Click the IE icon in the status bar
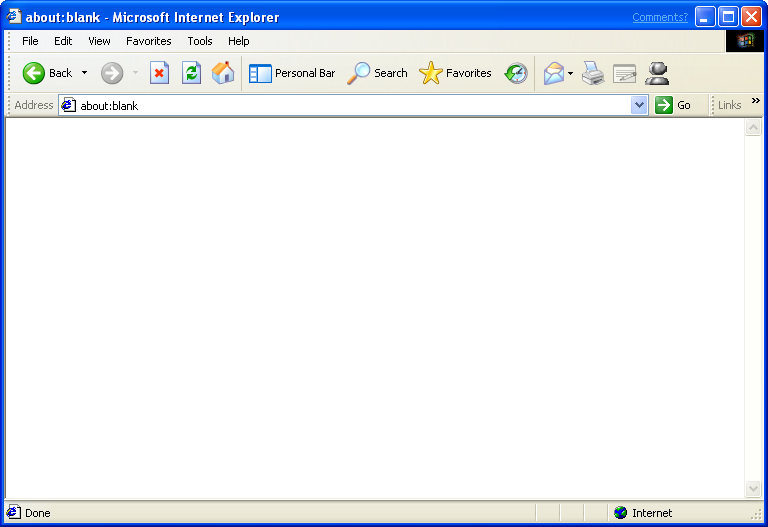The height and width of the screenshot is (527, 768). (x=14, y=512)
